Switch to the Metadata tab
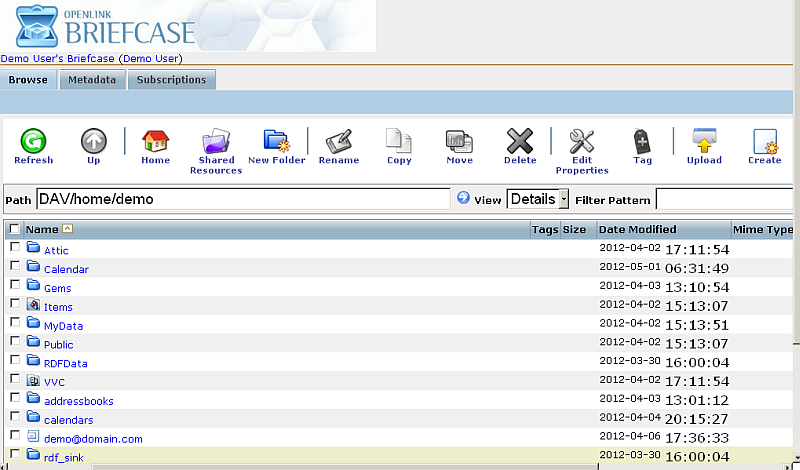 click(92, 80)
